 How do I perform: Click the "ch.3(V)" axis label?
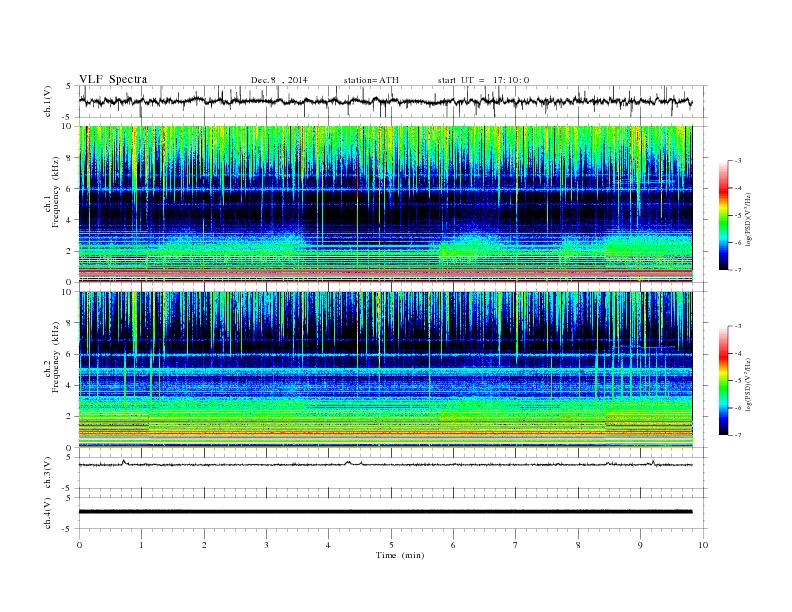(x=48, y=473)
